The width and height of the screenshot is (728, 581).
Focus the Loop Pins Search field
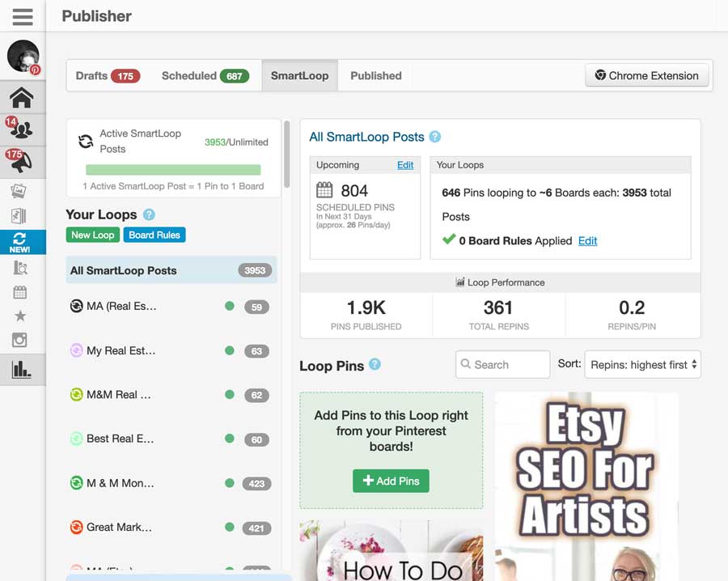(503, 365)
